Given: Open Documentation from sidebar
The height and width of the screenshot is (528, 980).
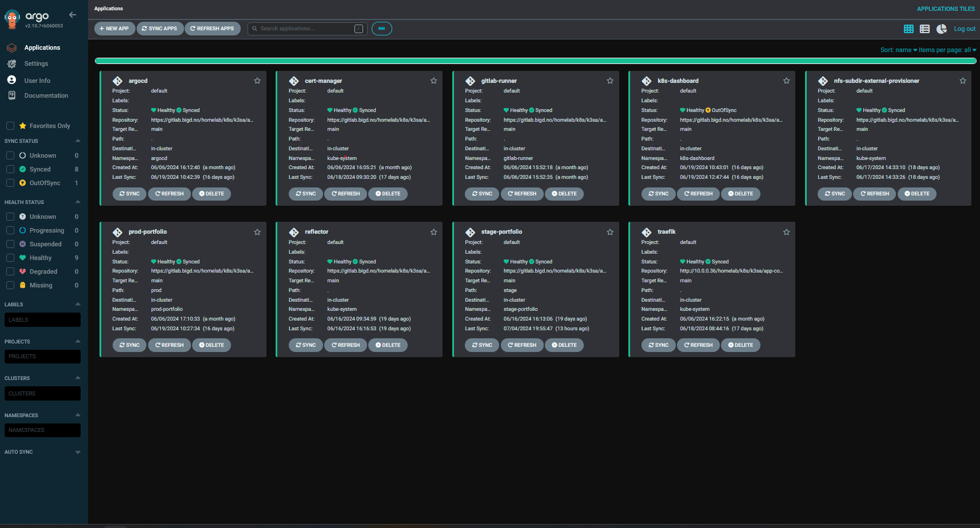Looking at the screenshot, I should [46, 95].
